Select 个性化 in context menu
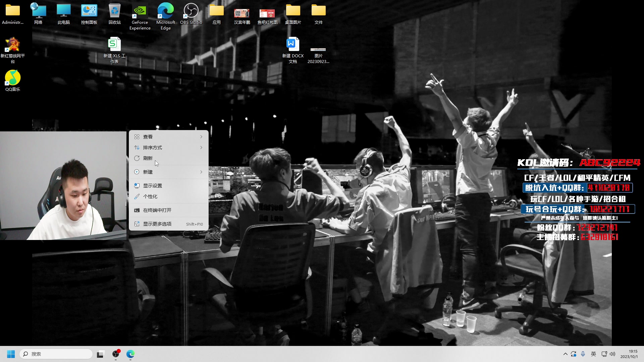This screenshot has width=644, height=362. (150, 196)
